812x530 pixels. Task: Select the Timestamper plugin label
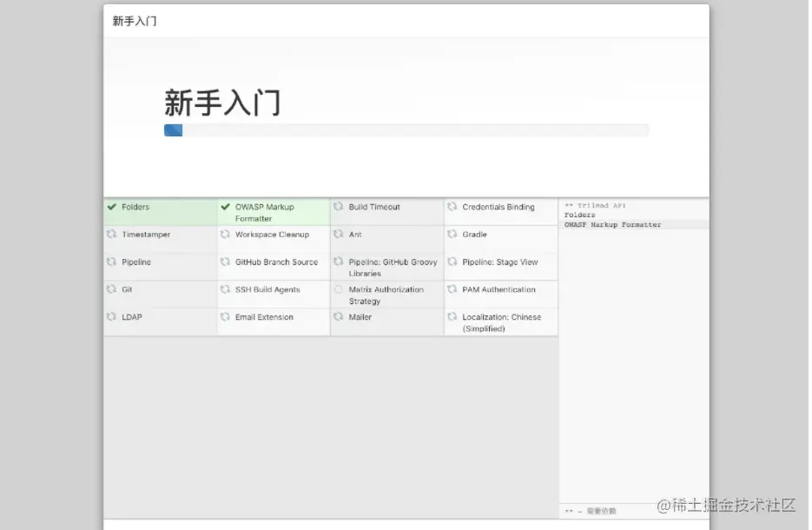point(146,235)
